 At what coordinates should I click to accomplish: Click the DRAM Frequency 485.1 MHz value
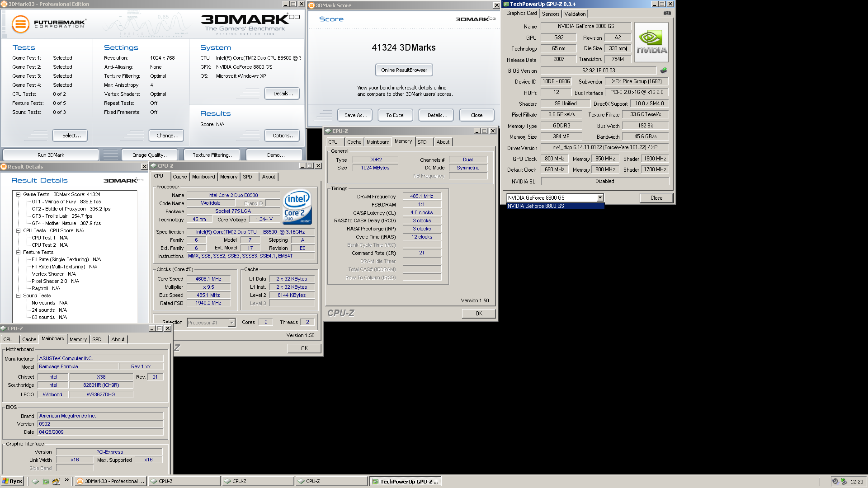click(421, 196)
